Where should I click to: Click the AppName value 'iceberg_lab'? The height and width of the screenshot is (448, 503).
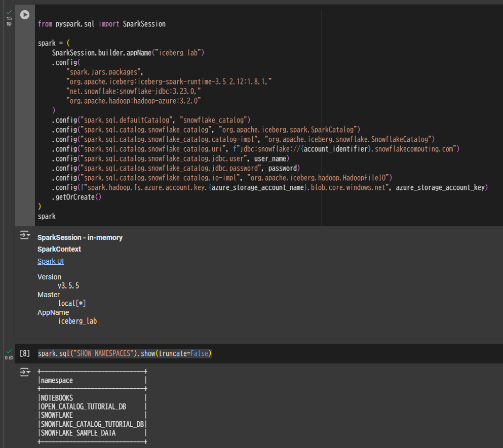tap(78, 321)
